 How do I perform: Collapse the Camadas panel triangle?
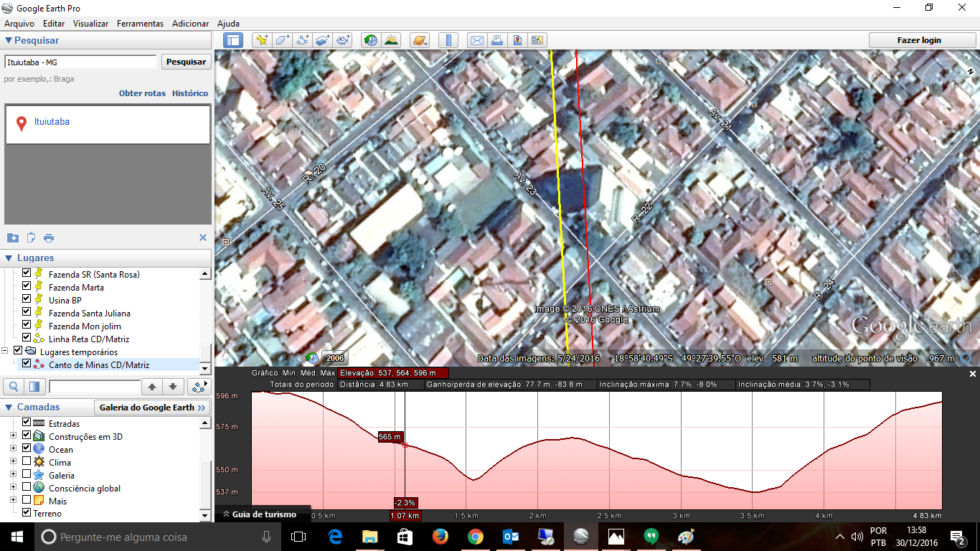[x=8, y=407]
